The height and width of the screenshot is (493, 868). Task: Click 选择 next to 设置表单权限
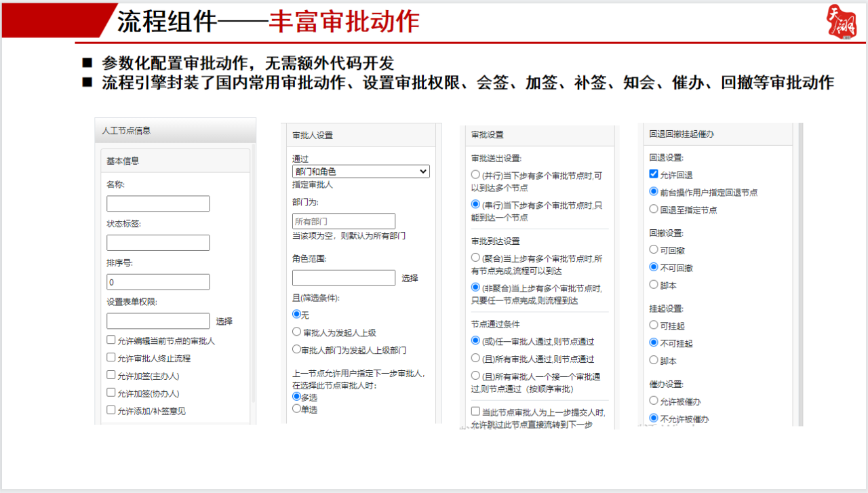click(x=224, y=321)
